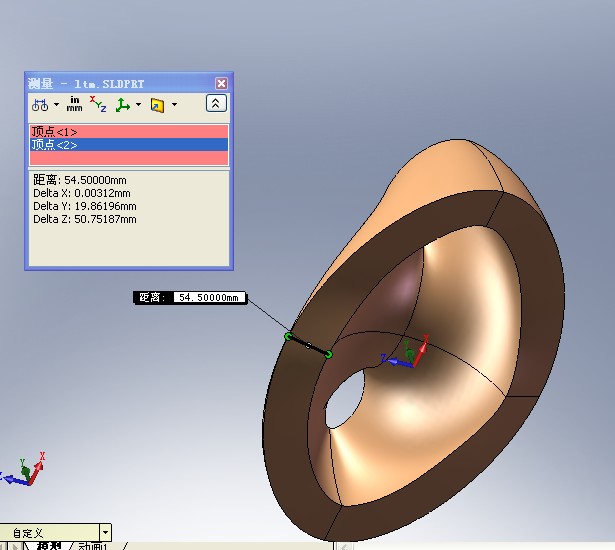
Task: Click the green coordinate system projection icon
Action: pyautogui.click(x=123, y=105)
